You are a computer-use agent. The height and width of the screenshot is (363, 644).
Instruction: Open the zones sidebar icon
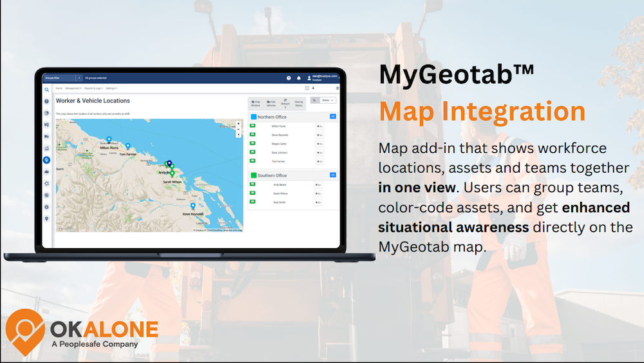tap(47, 184)
